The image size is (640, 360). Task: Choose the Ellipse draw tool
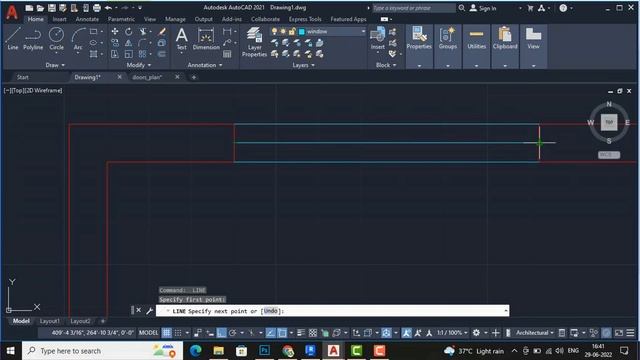coord(93,42)
